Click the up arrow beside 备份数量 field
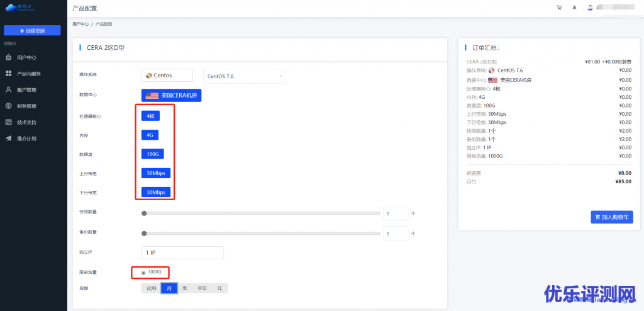Screen dimensions: 644x311 (414, 233)
